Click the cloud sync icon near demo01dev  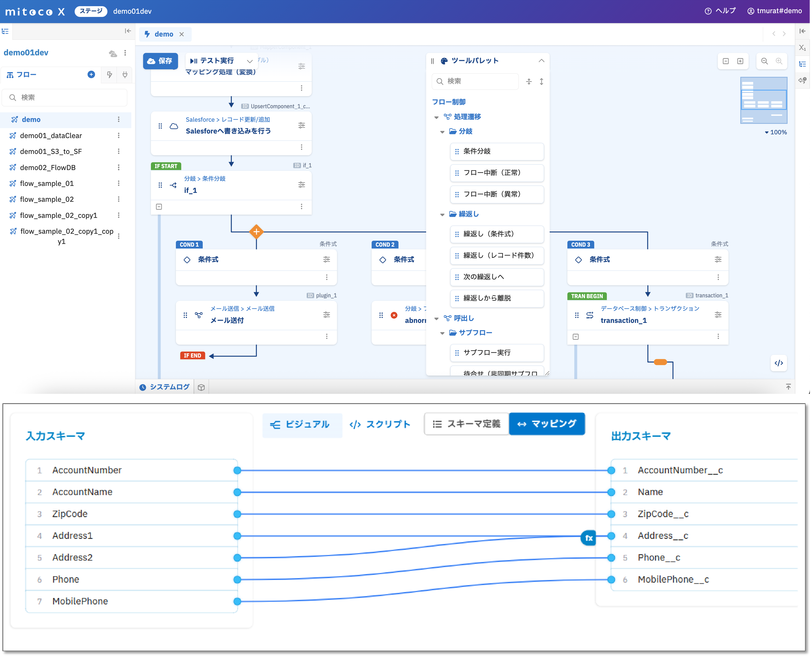113,53
